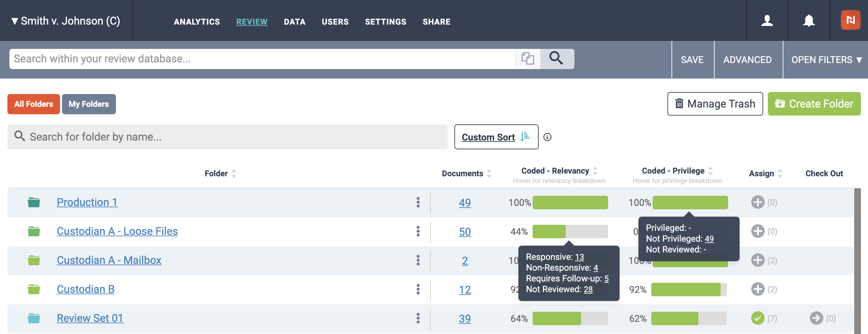Click the green Create Folder button
868x334 pixels.
tap(814, 104)
